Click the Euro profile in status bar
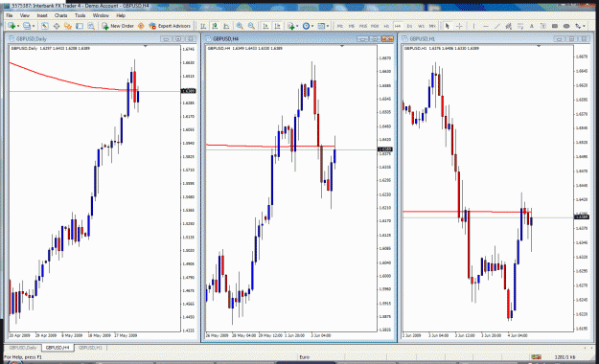Screen dimensions: 599x364 (x=305, y=357)
